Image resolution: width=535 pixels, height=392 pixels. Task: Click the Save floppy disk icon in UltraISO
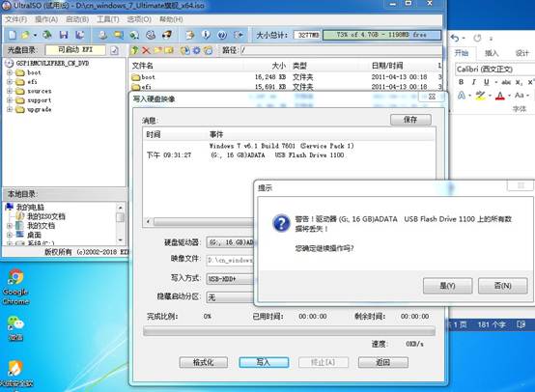64,35
